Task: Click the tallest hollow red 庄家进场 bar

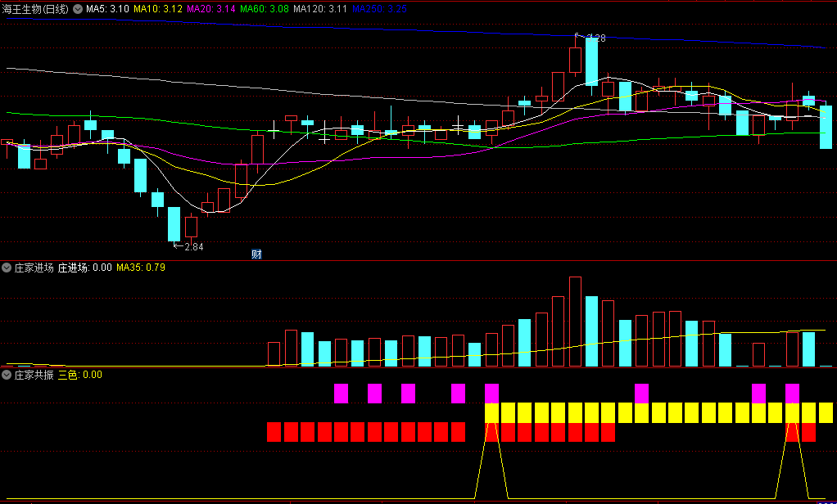Action: [575, 322]
